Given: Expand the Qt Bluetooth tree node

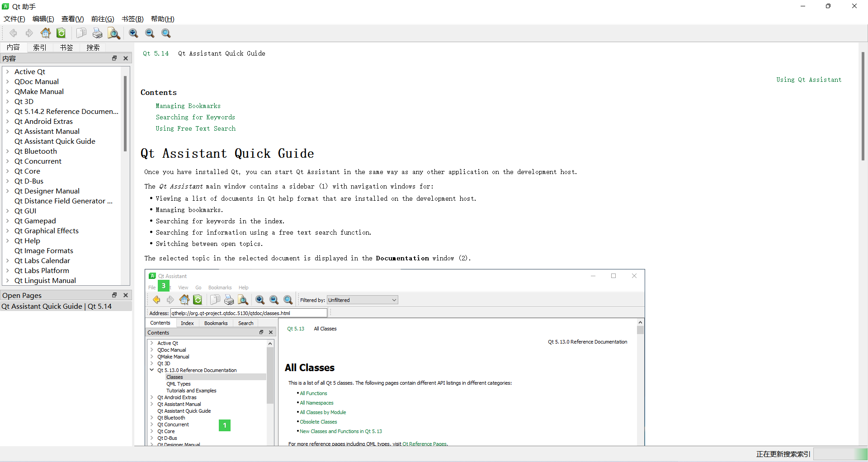Looking at the screenshot, I should 8,151.
